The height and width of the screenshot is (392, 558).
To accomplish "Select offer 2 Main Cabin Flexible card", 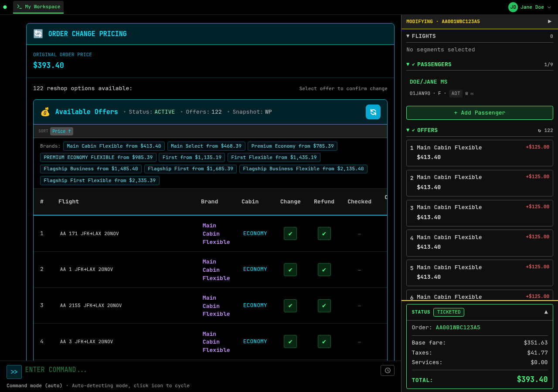I will pyautogui.click(x=480, y=183).
